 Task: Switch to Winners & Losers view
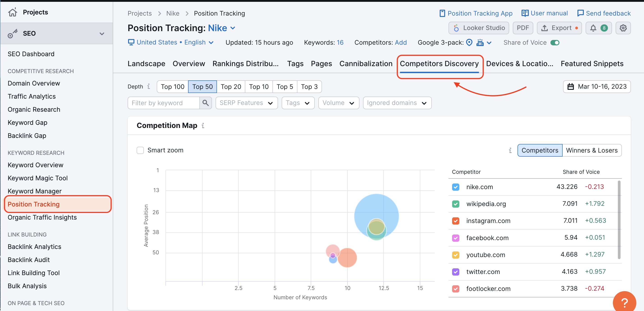[591, 150]
